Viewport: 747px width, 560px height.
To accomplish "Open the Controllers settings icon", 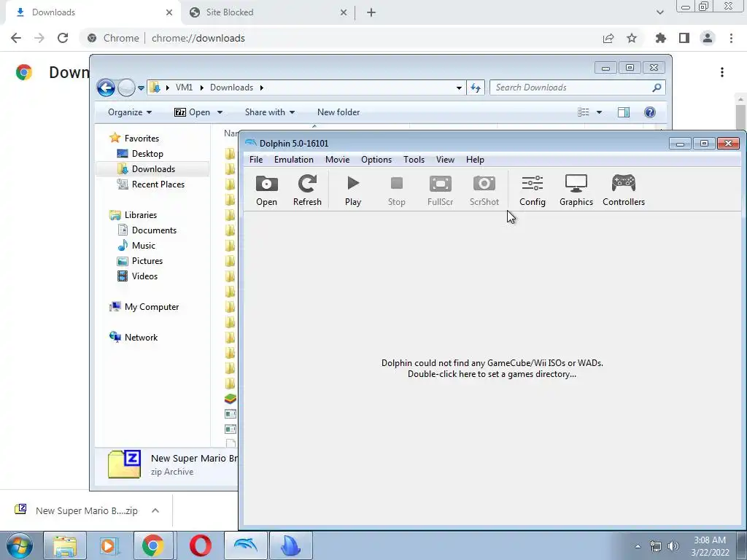I will (624, 190).
